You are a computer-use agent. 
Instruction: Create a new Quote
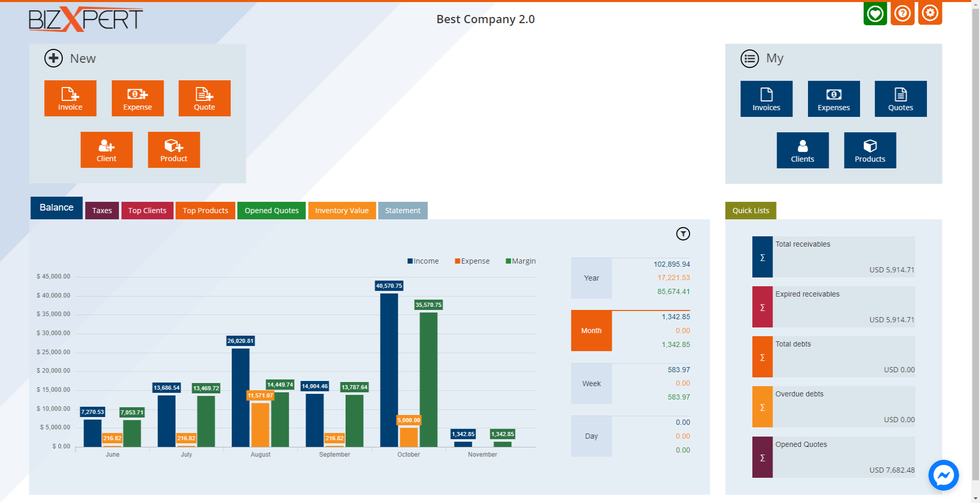point(204,98)
